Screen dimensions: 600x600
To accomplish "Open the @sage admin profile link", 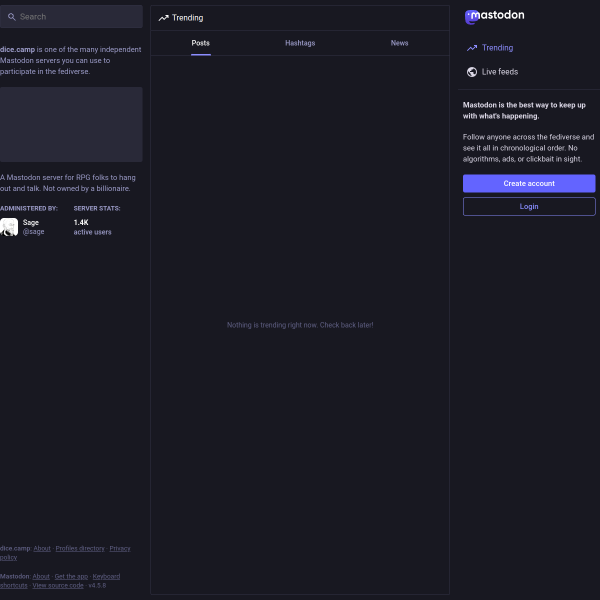I will coord(33,231).
